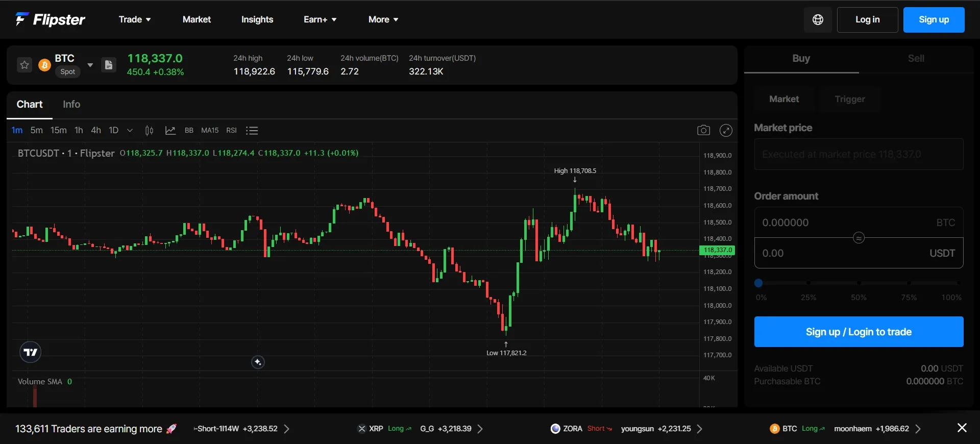Switch to the Info tab
The width and height of the screenshot is (980, 444).
pos(71,104)
